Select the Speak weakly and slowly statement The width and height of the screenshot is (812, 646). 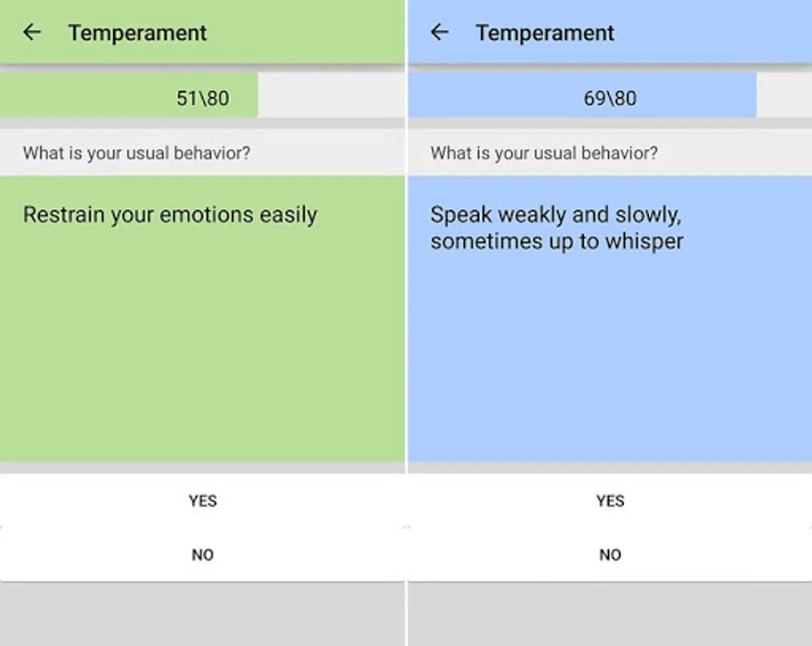(557, 228)
